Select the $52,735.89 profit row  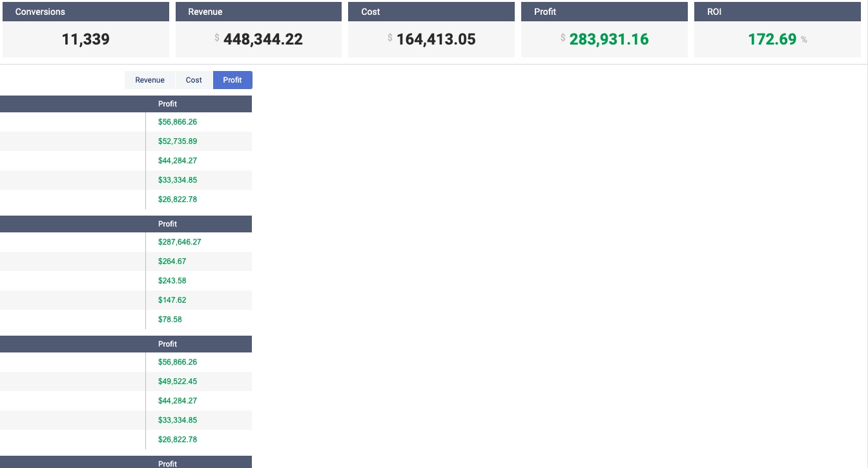[178, 141]
